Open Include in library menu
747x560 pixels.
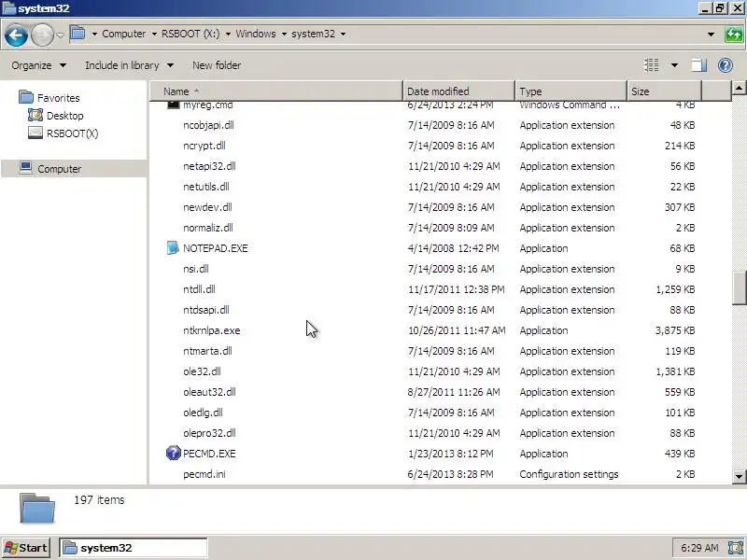[129, 65]
